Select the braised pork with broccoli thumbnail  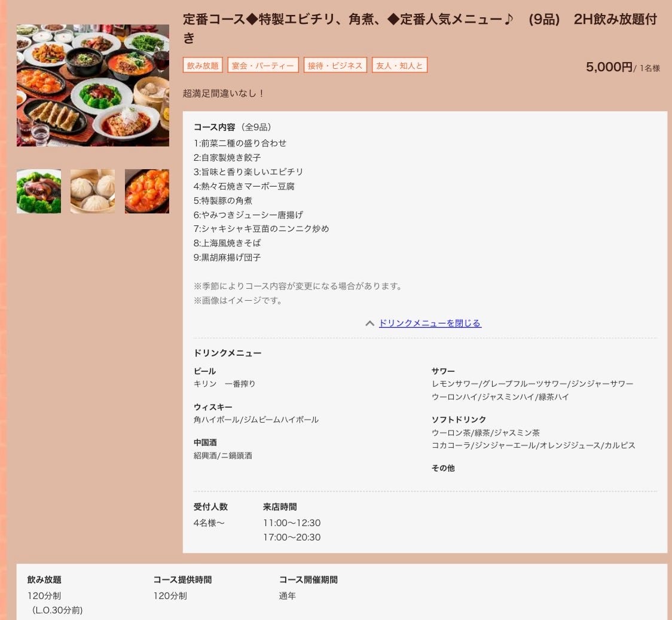39,191
